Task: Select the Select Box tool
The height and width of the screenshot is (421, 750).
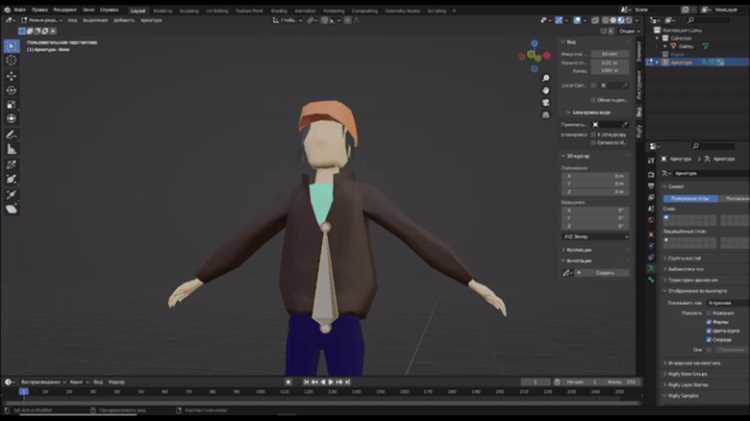Action: click(11, 46)
